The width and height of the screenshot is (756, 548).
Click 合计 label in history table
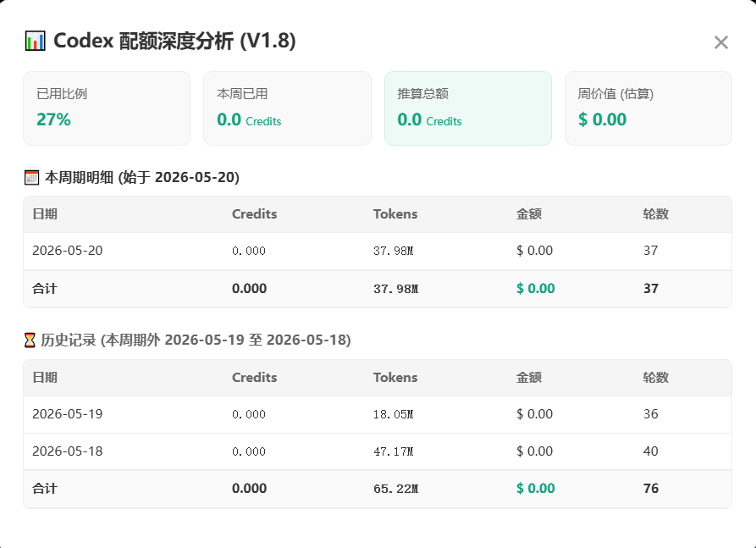pyautogui.click(x=45, y=489)
